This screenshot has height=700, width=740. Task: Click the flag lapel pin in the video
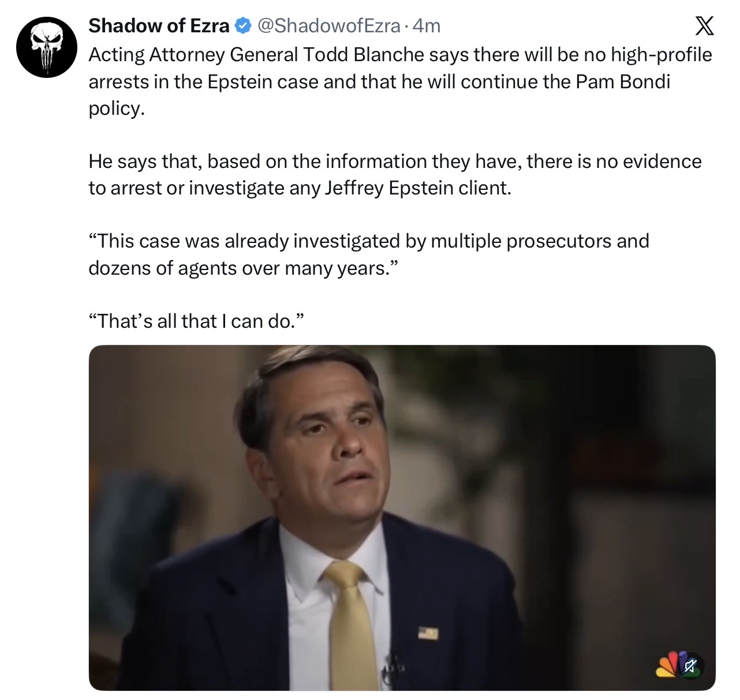point(428,633)
